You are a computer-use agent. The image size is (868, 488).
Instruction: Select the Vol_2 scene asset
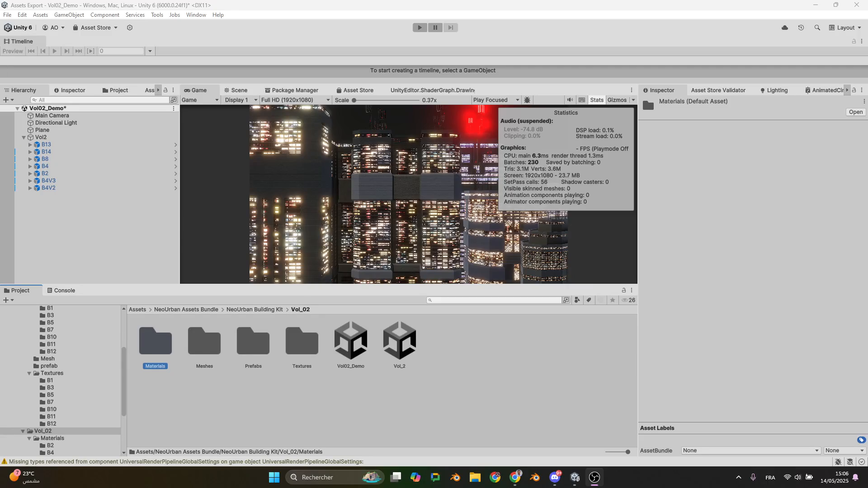pos(400,346)
